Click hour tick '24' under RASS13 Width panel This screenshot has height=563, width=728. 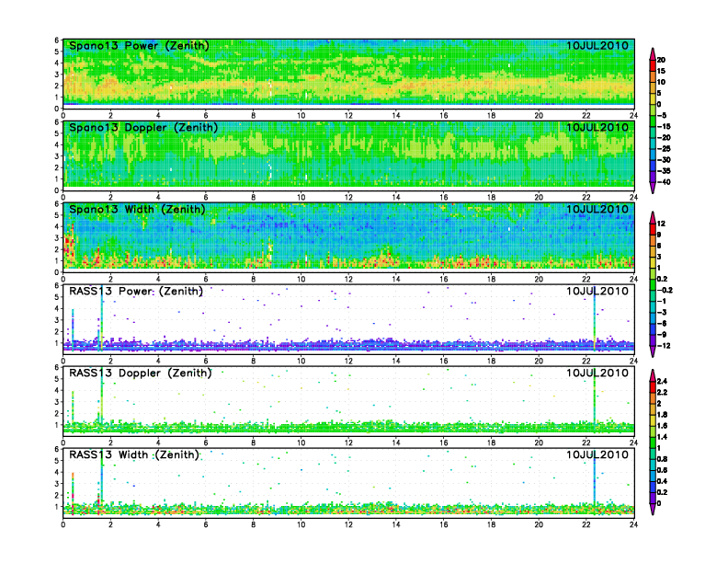tap(633, 524)
